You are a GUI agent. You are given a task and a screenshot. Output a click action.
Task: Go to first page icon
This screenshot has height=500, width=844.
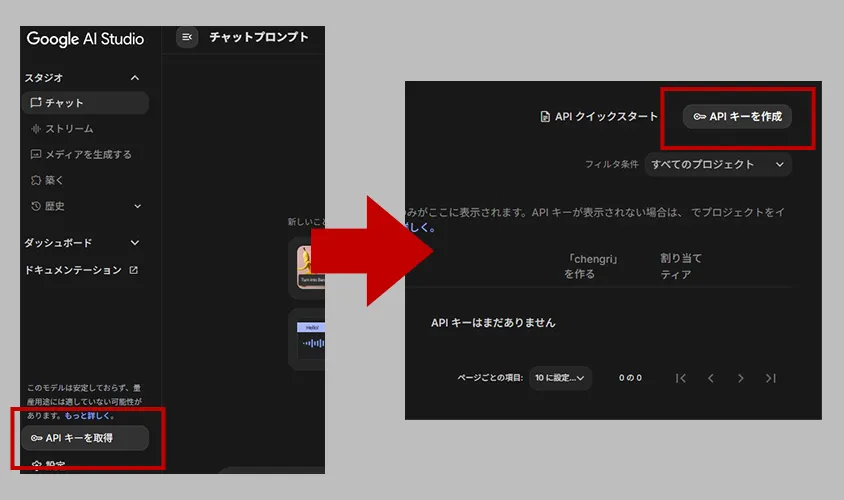click(x=681, y=378)
